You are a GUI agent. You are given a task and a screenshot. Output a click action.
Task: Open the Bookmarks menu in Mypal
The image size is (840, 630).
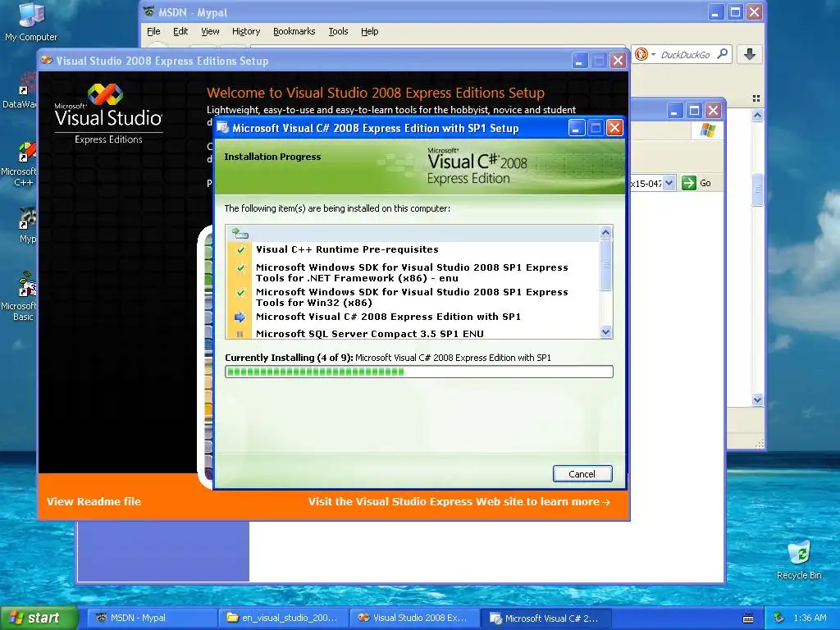pos(294,31)
